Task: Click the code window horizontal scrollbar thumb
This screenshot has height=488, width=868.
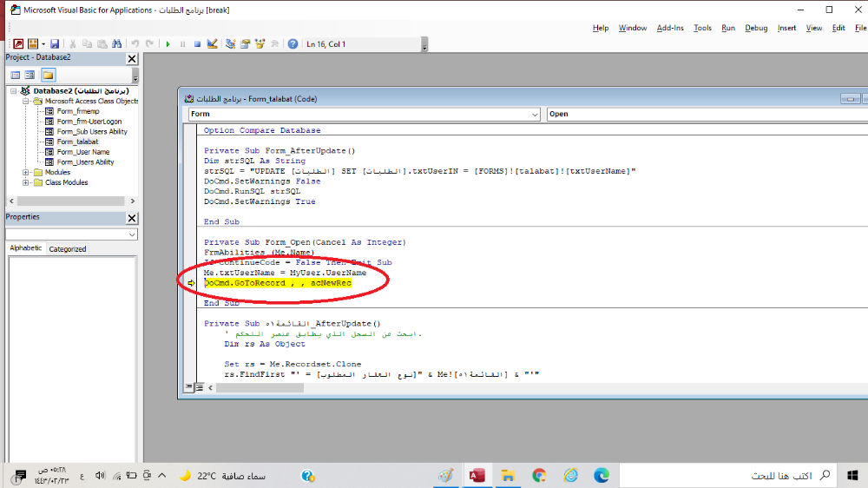Action: pos(260,388)
